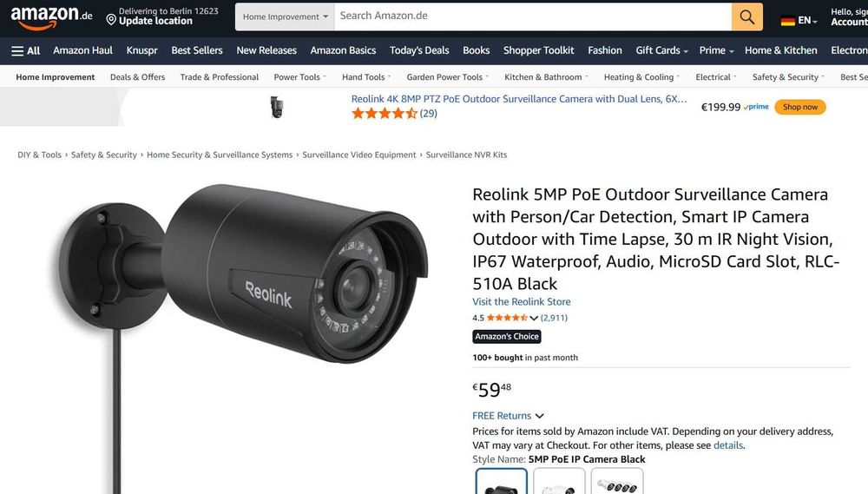This screenshot has height=494, width=868.
Task: Expand the Gift Cards dropdown menu
Action: point(661,50)
